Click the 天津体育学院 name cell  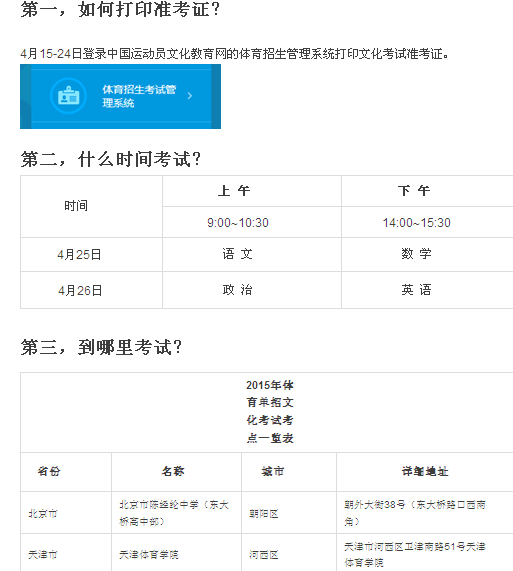tap(176, 553)
